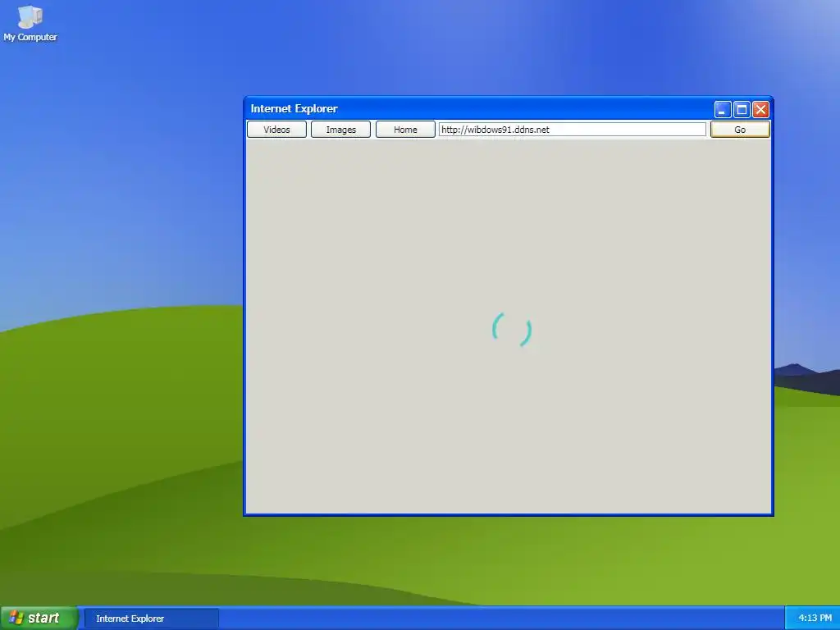Image resolution: width=840 pixels, height=630 pixels.
Task: Click the Videos button
Action: [276, 130]
